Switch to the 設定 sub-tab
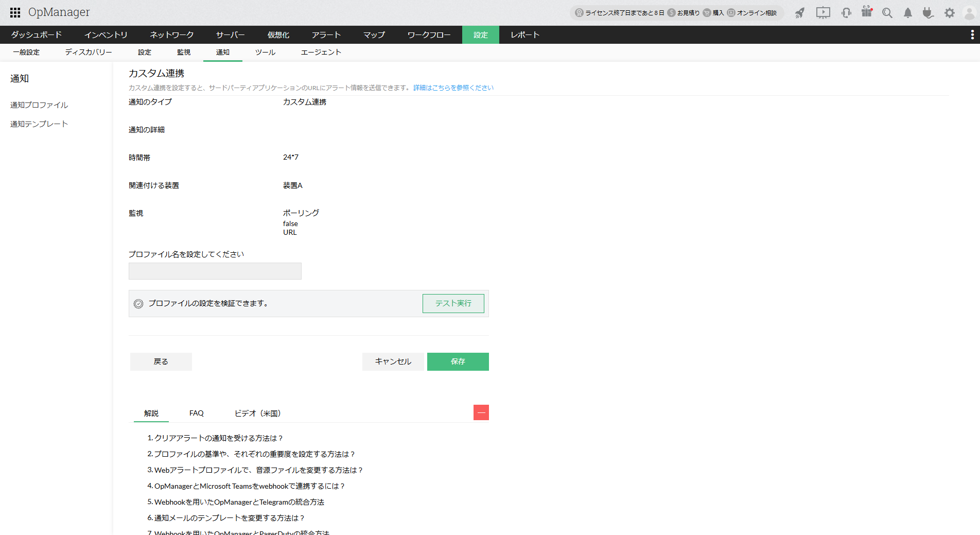This screenshot has height=535, width=980. 145,52
